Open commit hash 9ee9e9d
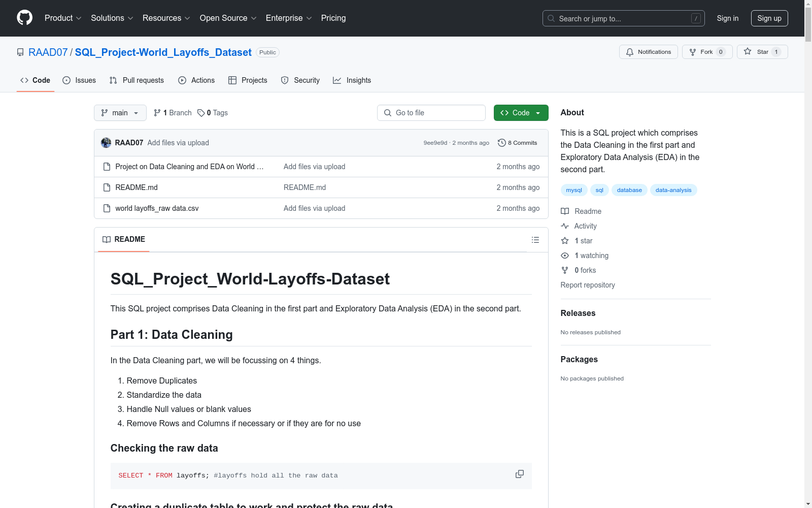 [x=435, y=143]
